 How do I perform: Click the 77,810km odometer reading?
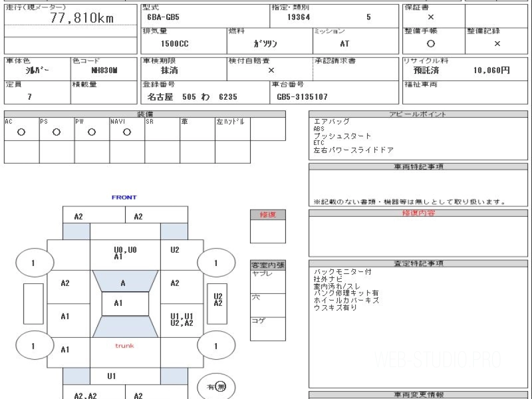82,18
